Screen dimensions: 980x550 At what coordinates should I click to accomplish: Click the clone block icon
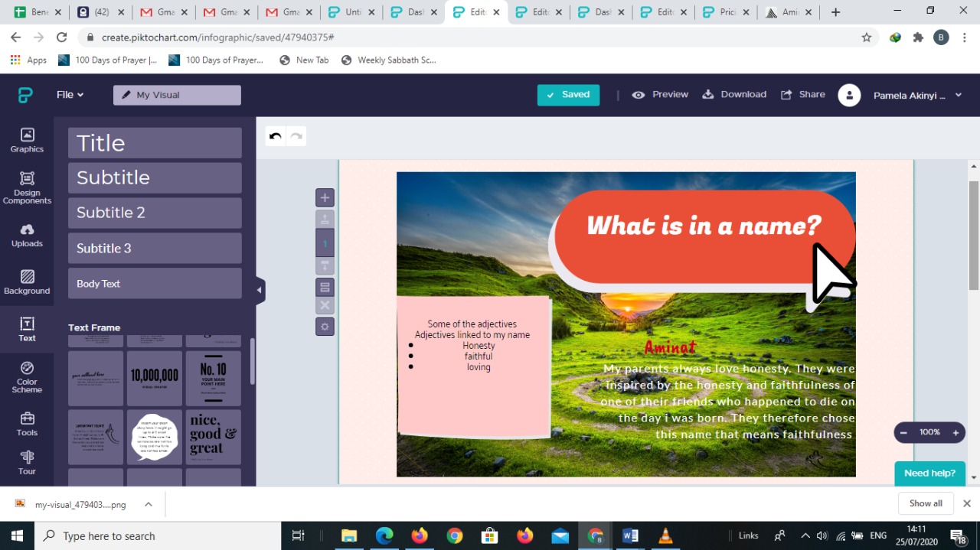(x=325, y=288)
